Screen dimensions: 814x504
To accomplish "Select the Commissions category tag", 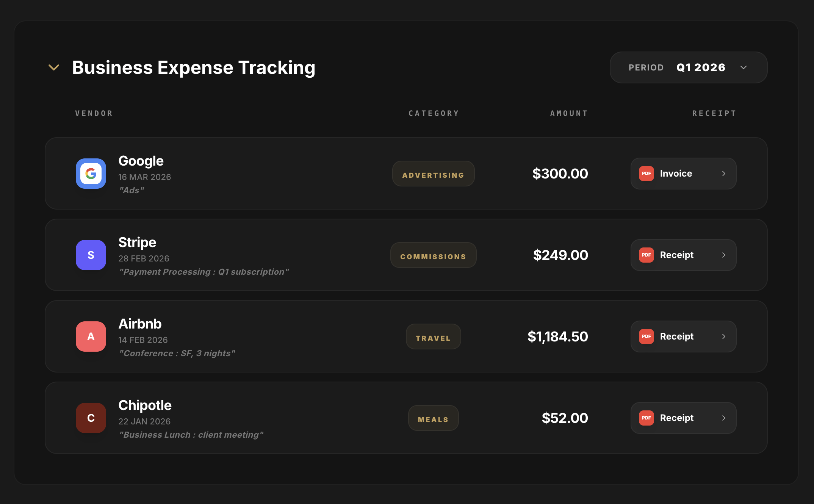I will [434, 255].
